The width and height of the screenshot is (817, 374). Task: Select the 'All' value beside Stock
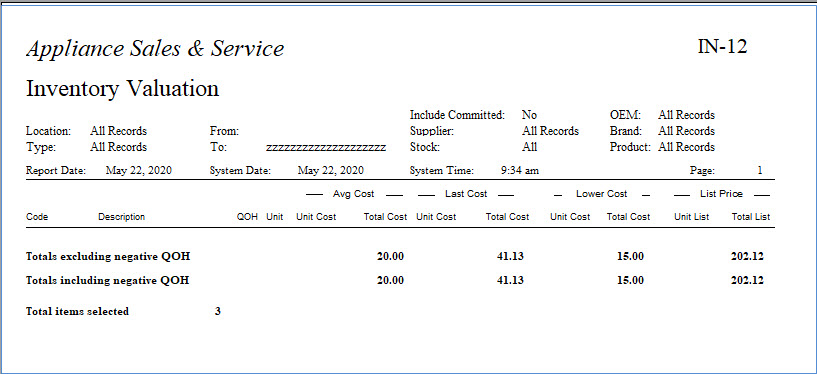pos(529,147)
